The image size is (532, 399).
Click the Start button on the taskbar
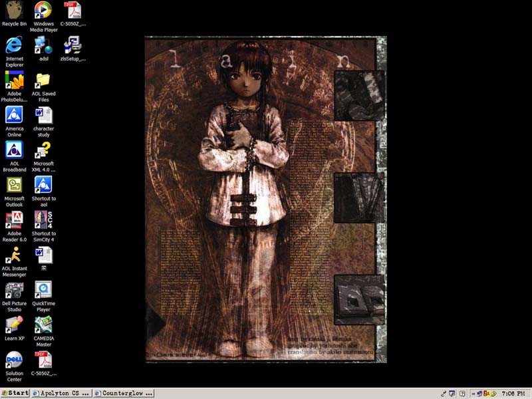[15, 393]
